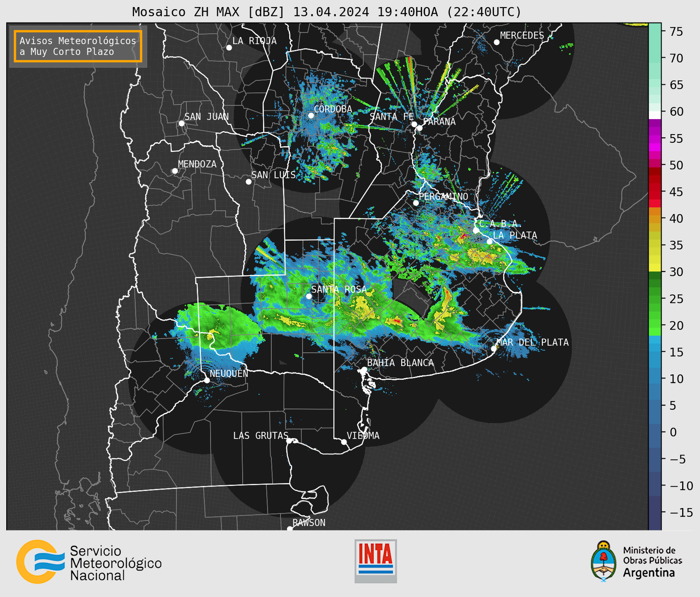Click the PERGAMINO city marker dot
The height and width of the screenshot is (597, 700).
[416, 203]
